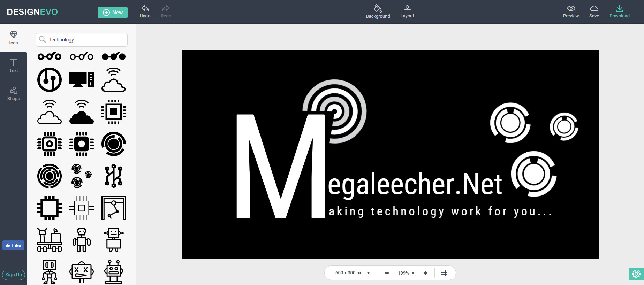Viewport: 644px width, 285px height.
Task: Pick the hexagon circuit traces icon
Action: [x=114, y=176]
